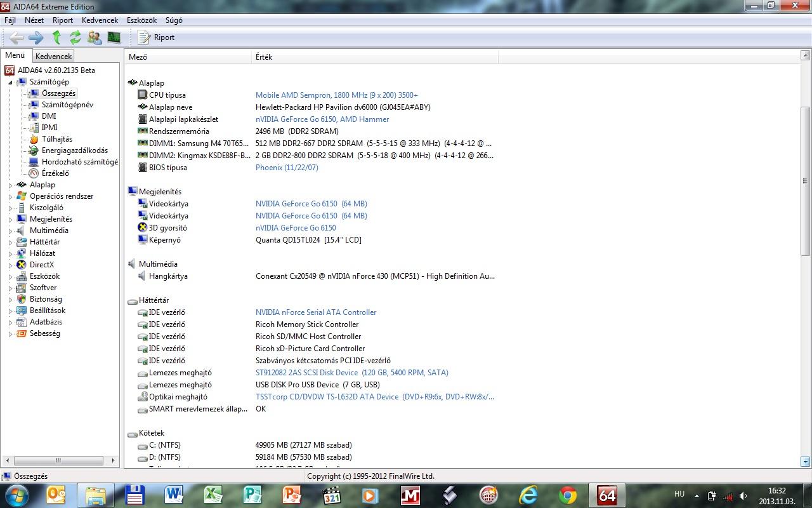Select the Beállítások tree icon
Screen dimensions: 812x508
point(22,311)
